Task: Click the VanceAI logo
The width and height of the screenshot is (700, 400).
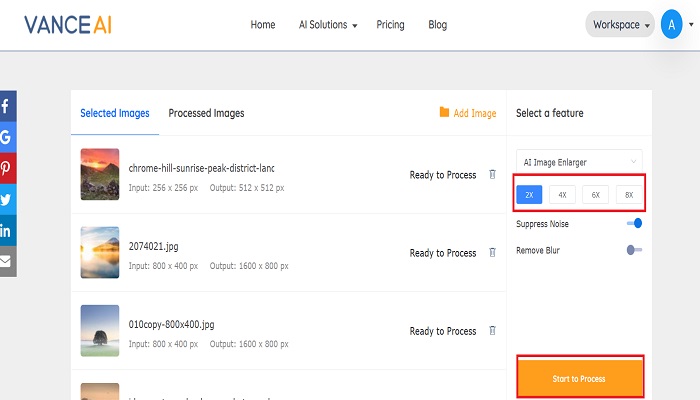Action: pyautogui.click(x=68, y=25)
